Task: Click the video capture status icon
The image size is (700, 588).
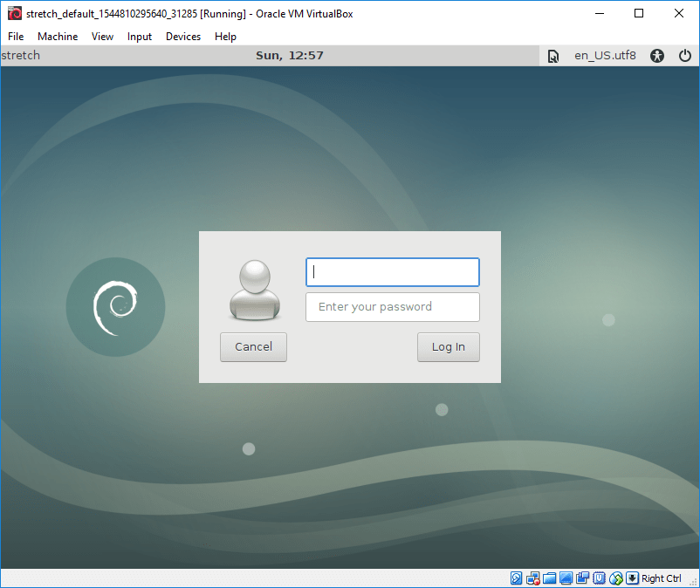Action: coord(582,578)
